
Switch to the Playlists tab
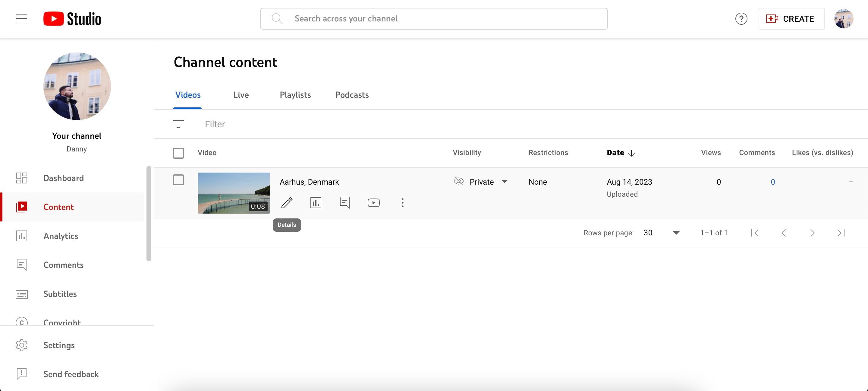(295, 95)
